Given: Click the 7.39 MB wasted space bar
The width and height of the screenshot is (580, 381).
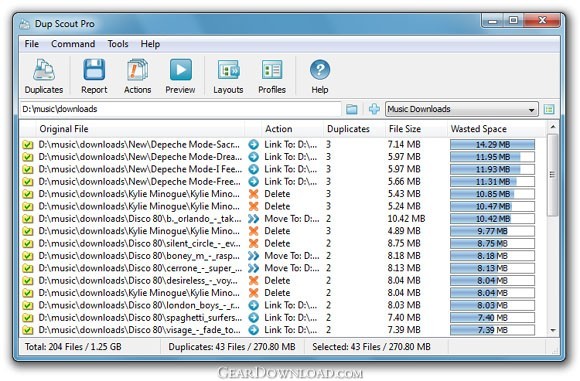Looking at the screenshot, I should point(492,330).
